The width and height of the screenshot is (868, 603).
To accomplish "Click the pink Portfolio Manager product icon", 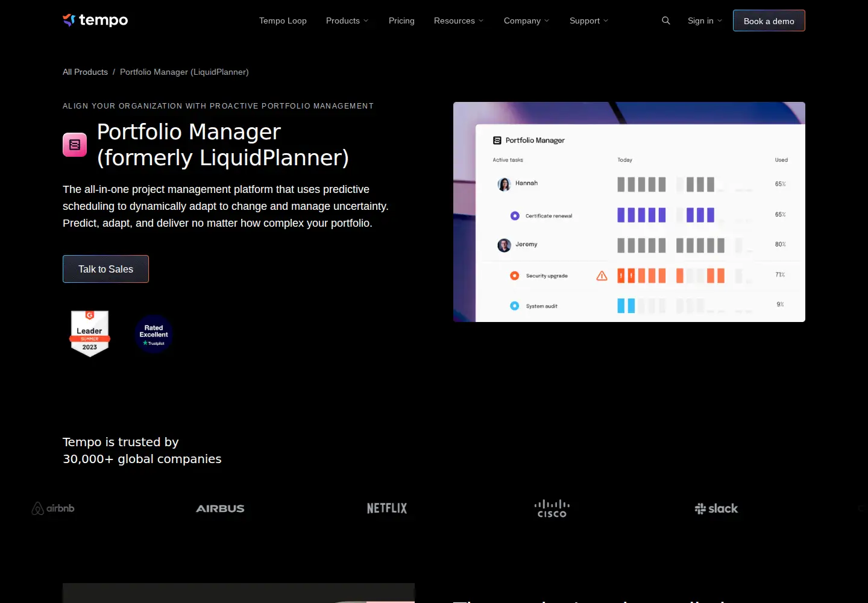I will point(75,145).
